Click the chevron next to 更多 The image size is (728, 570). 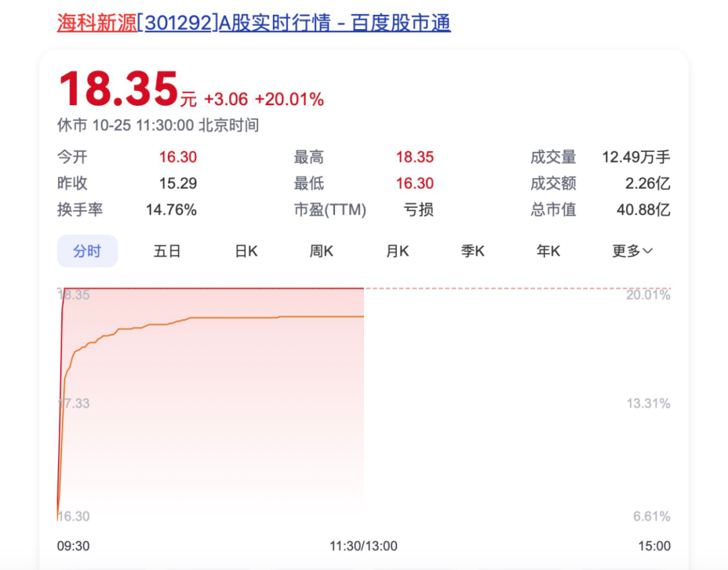(647, 251)
